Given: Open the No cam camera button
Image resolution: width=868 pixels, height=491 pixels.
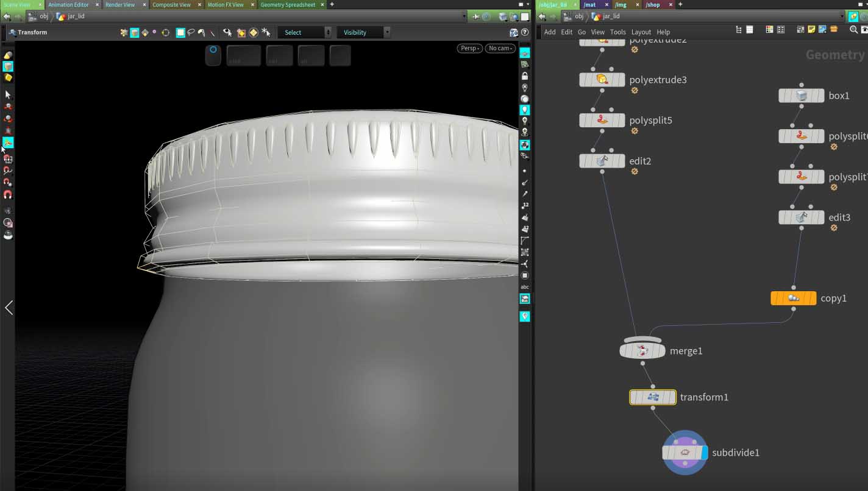Looking at the screenshot, I should point(500,48).
